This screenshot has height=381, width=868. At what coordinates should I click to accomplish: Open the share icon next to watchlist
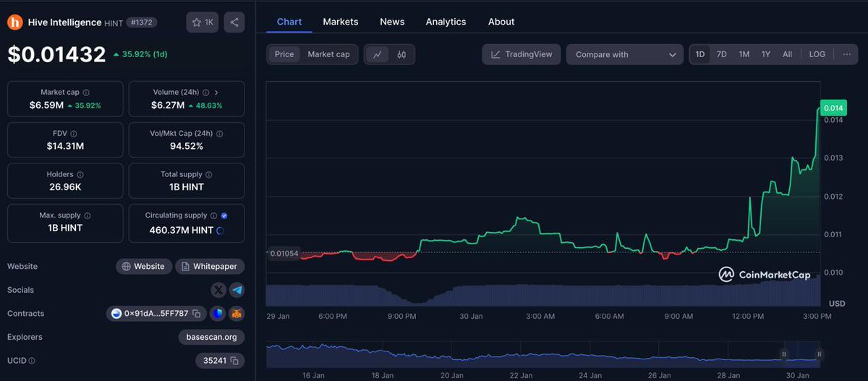pyautogui.click(x=234, y=22)
